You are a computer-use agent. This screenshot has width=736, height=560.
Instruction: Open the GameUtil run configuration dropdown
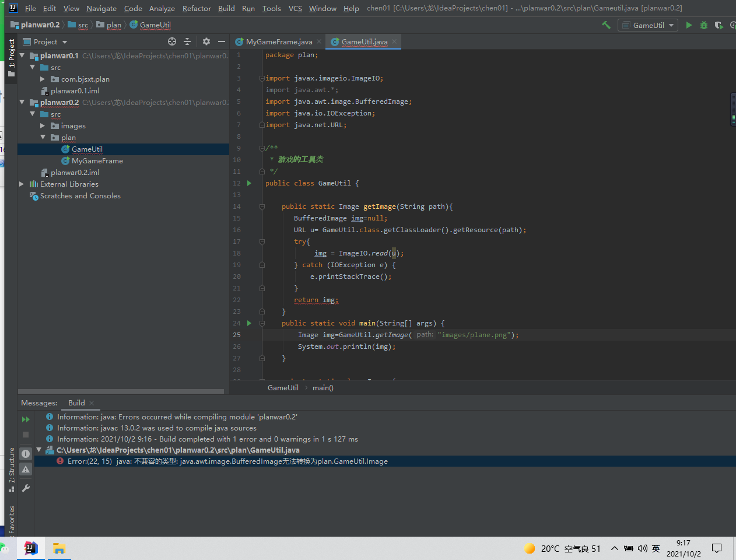click(648, 25)
